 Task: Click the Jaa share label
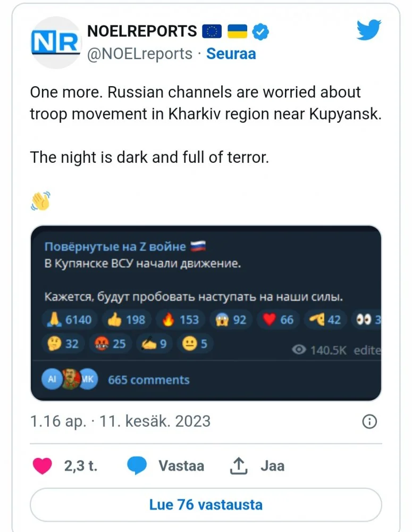coord(272,466)
